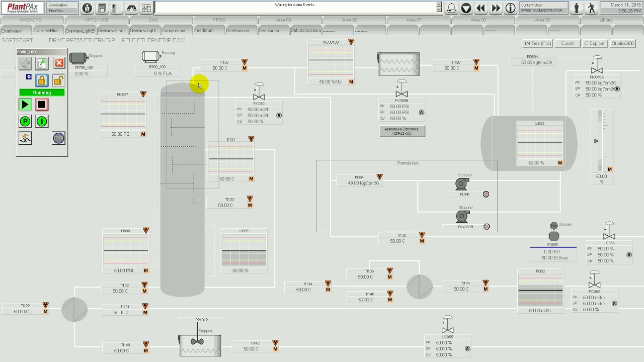Click the down-triangle circle icon in the toolbar
The image size is (644, 362).
(x=466, y=8)
